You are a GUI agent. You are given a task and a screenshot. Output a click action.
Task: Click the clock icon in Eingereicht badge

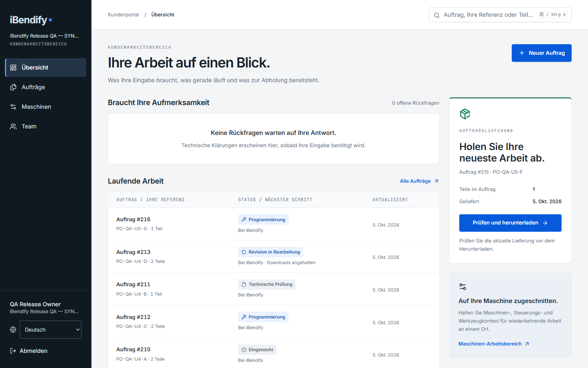tap(244, 350)
